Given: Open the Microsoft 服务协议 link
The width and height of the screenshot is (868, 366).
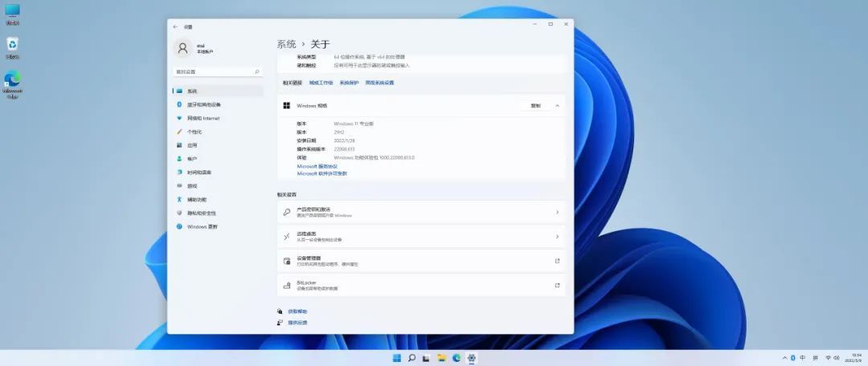Looking at the screenshot, I should [317, 166].
